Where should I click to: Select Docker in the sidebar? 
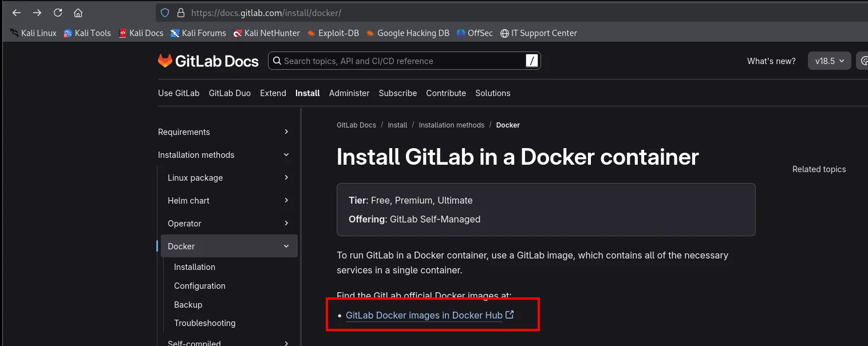pos(229,246)
